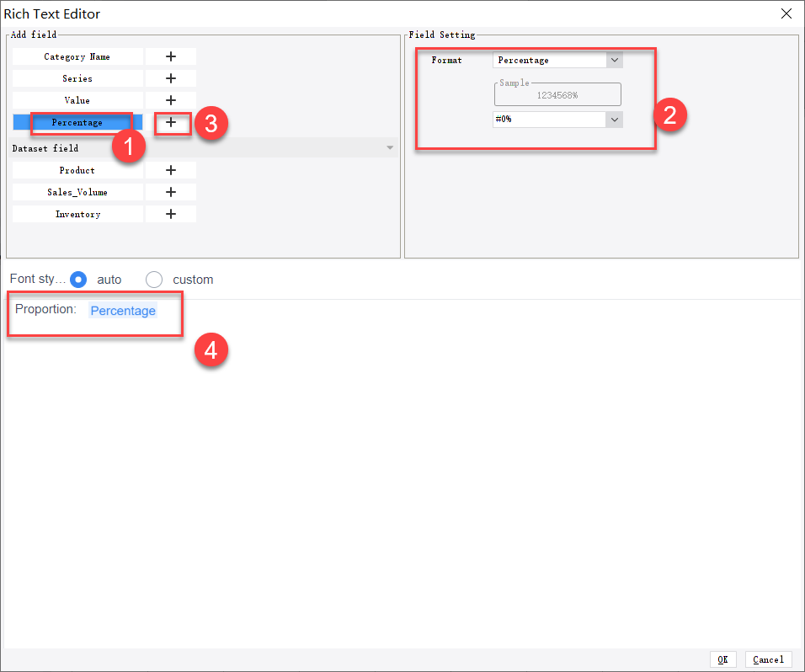Add the Percentage field with plus

(x=170, y=122)
